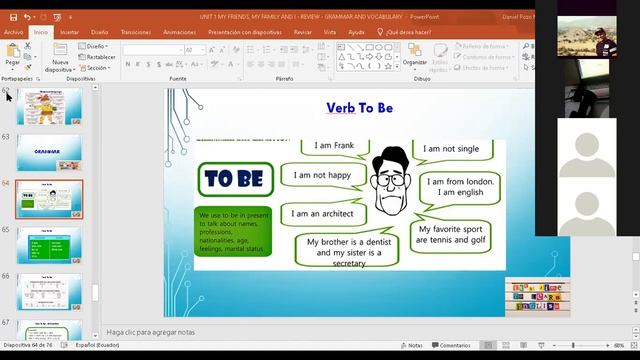Click the Undo arrow icon
Screen dimensions: 640x360
tap(27, 17)
